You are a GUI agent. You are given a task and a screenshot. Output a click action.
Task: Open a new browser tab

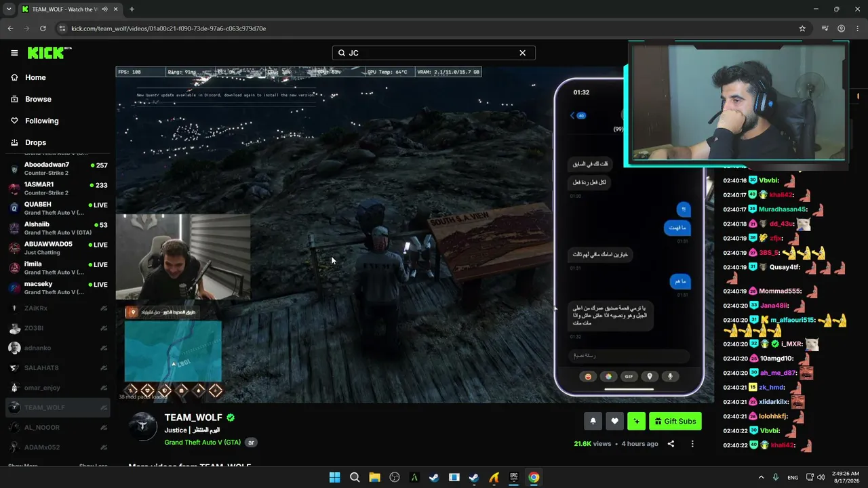tap(132, 9)
